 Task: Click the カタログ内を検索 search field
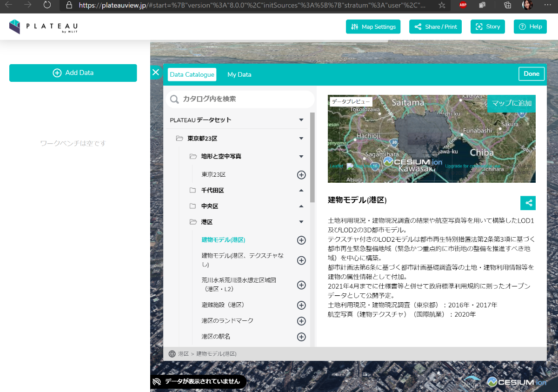pos(240,99)
